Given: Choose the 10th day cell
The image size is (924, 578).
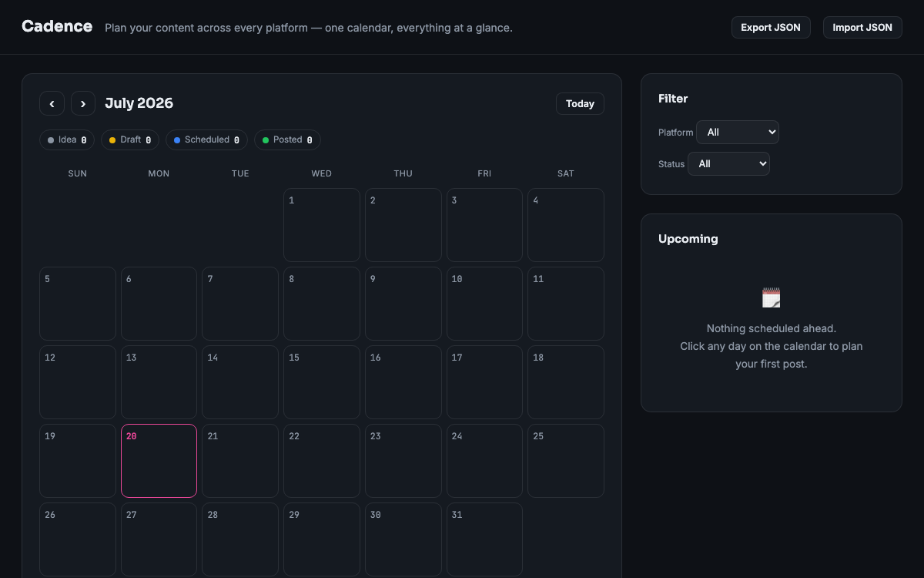Looking at the screenshot, I should coord(484,304).
